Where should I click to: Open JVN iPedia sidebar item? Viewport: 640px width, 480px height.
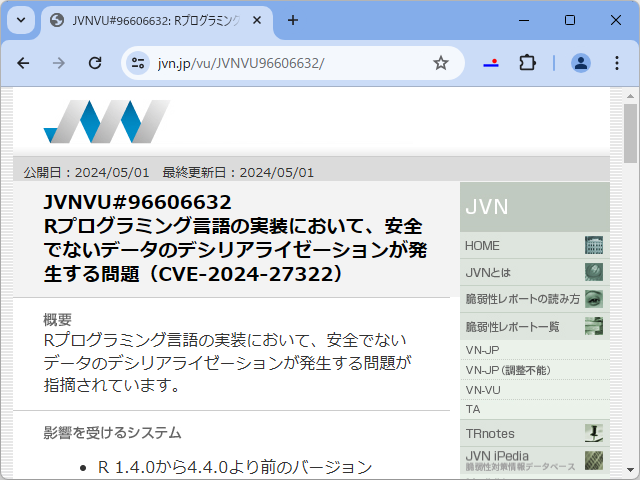[535, 460]
